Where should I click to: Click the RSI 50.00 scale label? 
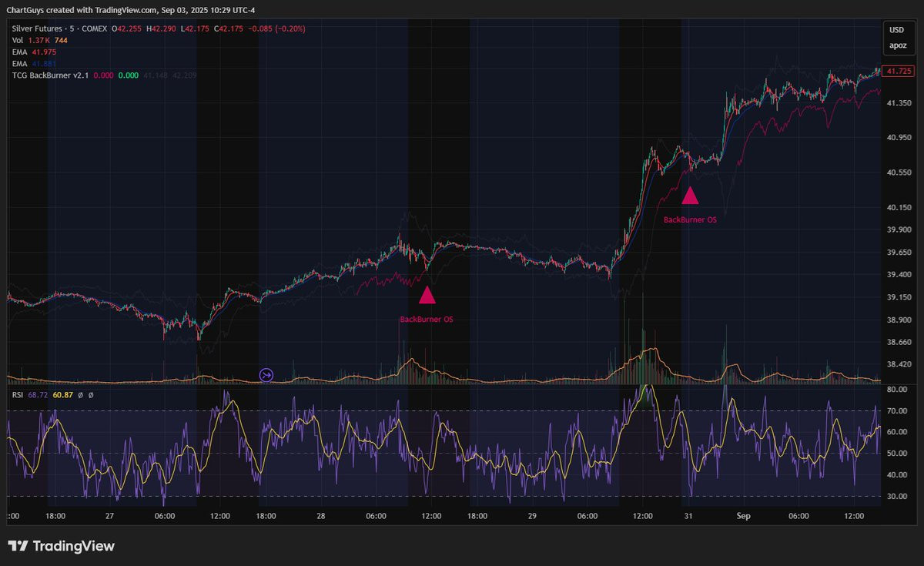coord(897,454)
